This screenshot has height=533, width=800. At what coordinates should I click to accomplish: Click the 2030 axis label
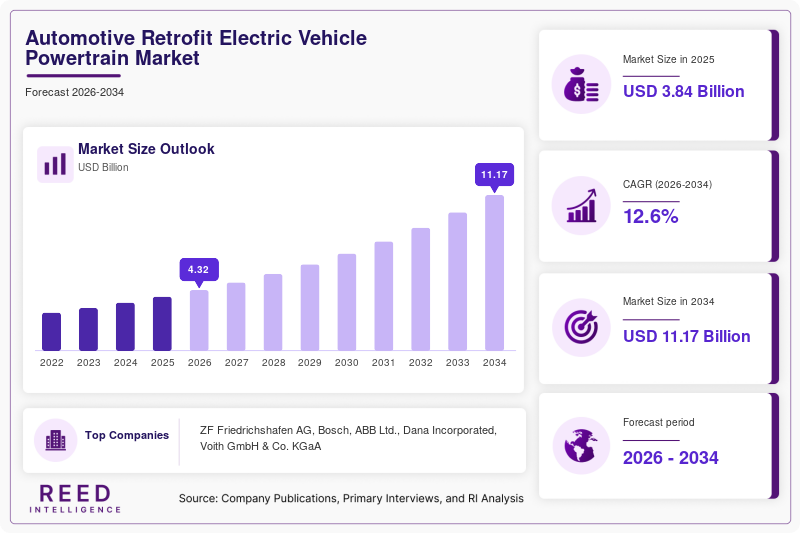pos(347,363)
